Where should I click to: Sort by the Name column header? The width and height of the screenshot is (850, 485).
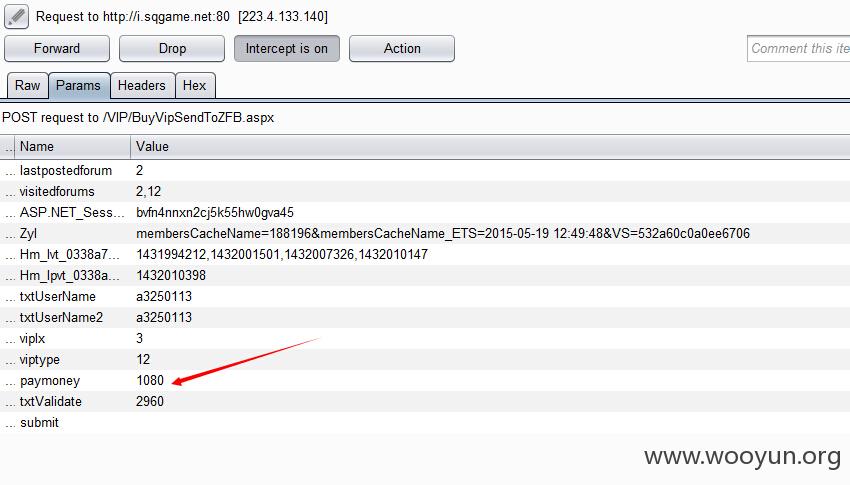(x=72, y=146)
